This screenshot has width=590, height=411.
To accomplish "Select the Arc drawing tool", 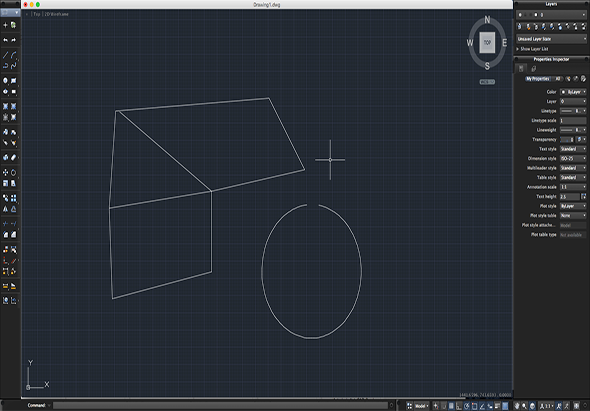I will click(x=14, y=55).
